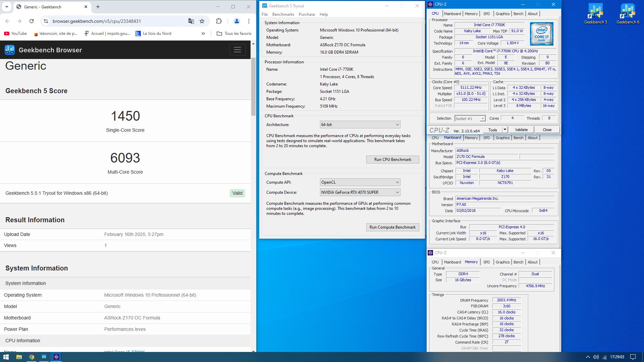The width and height of the screenshot is (644, 362).
Task: Click Chrome forward arrow
Action: pos(19,21)
